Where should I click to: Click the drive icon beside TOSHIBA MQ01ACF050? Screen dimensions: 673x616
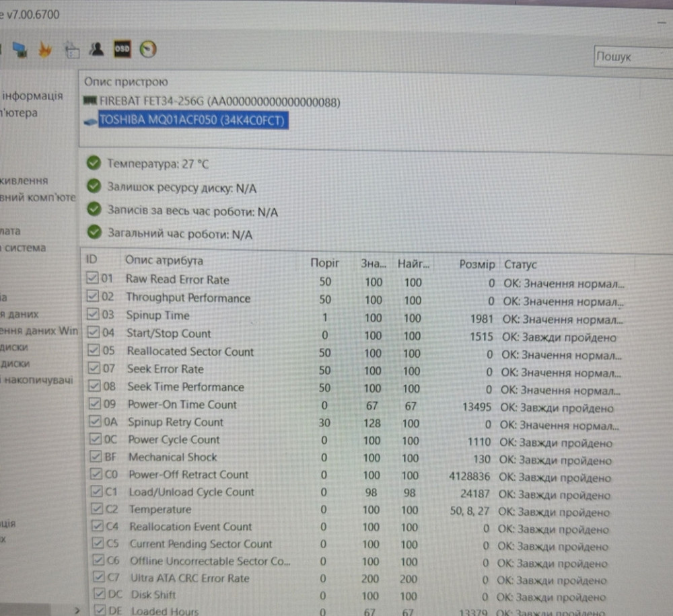[90, 122]
